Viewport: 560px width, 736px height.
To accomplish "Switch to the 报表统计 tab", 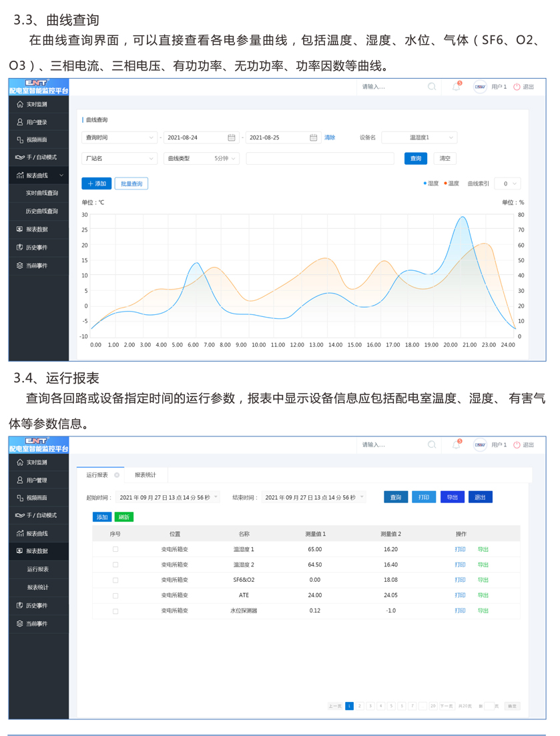I will click(146, 475).
